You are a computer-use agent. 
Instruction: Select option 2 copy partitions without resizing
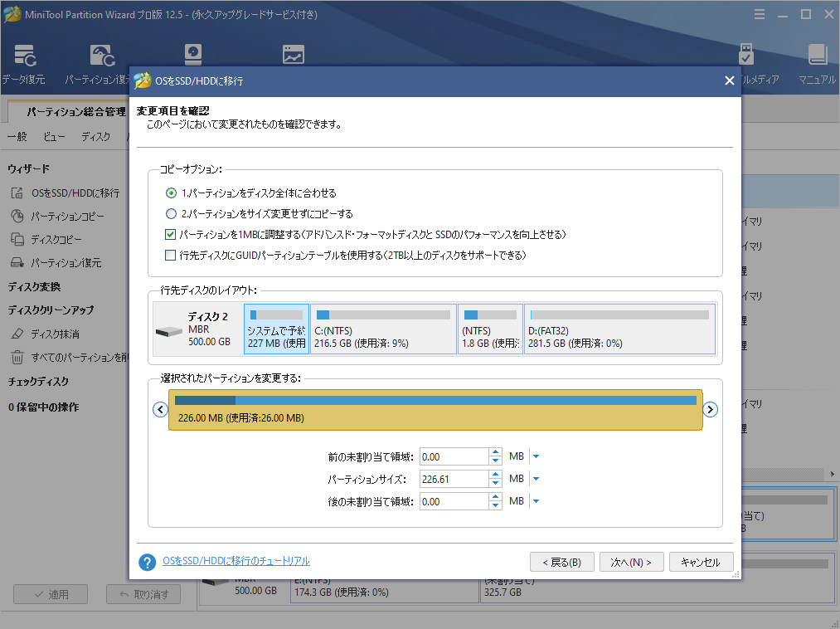point(171,214)
